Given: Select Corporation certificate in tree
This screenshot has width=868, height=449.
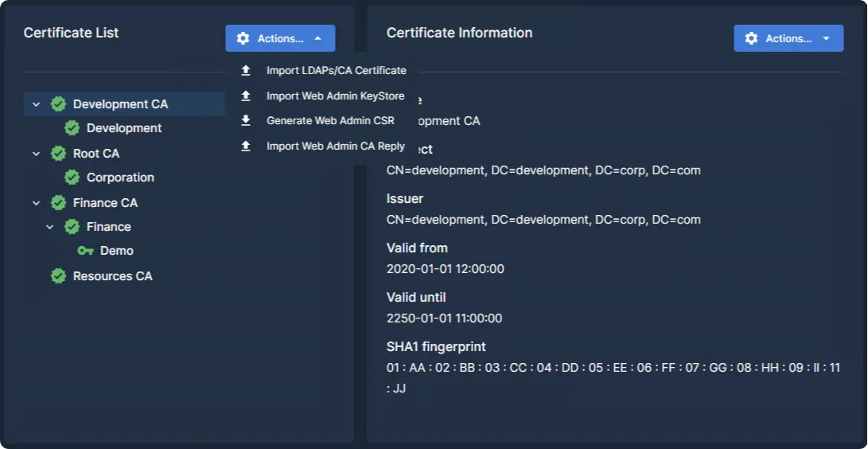Looking at the screenshot, I should point(120,178).
